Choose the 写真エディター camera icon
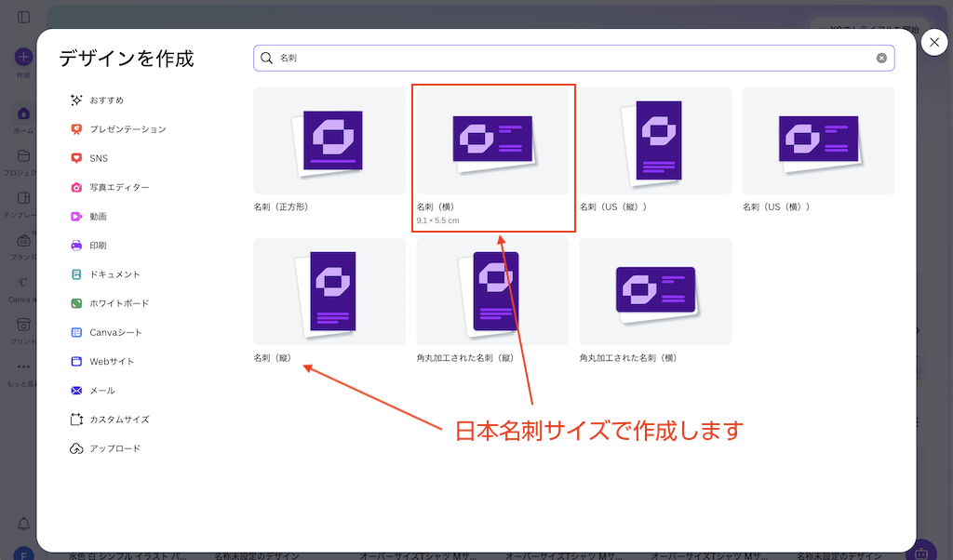This screenshot has width=953, height=560. click(x=76, y=187)
